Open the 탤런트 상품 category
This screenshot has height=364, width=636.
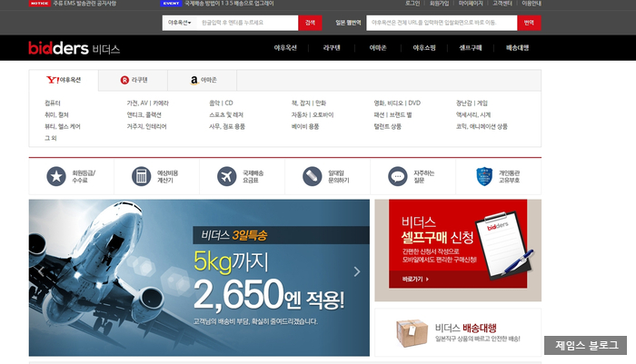click(x=387, y=127)
